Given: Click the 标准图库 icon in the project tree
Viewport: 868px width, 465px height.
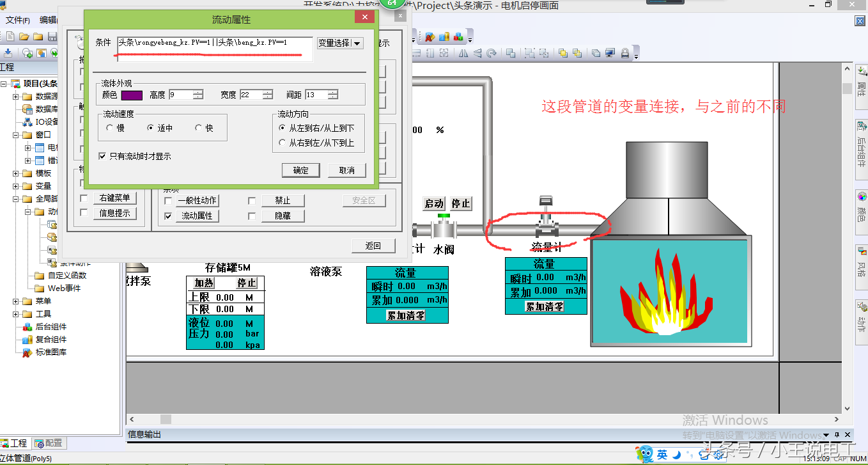Looking at the screenshot, I should click(27, 352).
